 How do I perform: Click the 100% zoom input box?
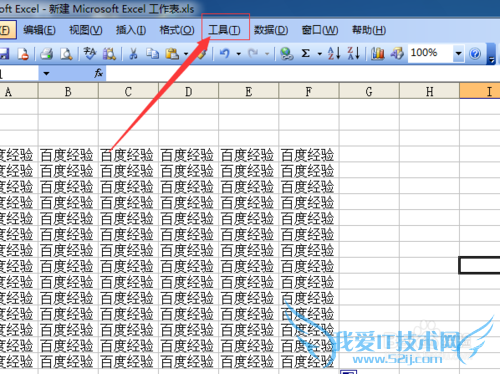(430, 53)
